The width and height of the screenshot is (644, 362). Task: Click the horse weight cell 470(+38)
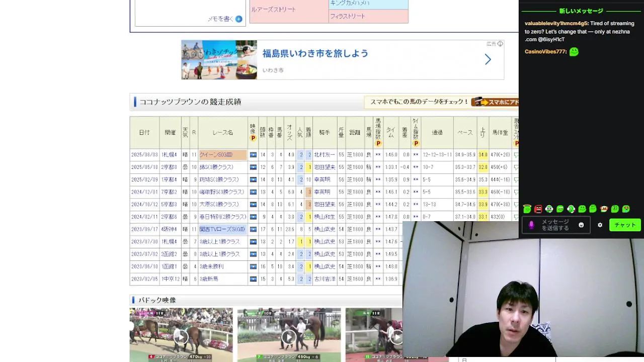[x=500, y=204]
